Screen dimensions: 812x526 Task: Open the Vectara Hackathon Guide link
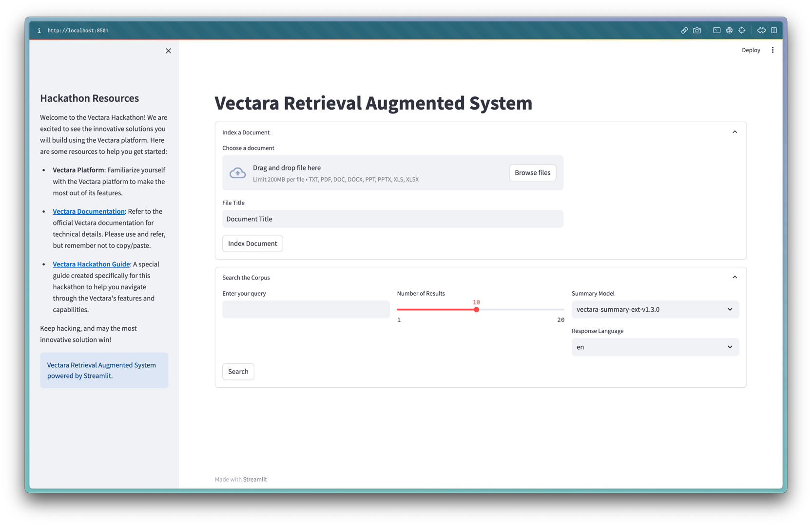tap(91, 264)
